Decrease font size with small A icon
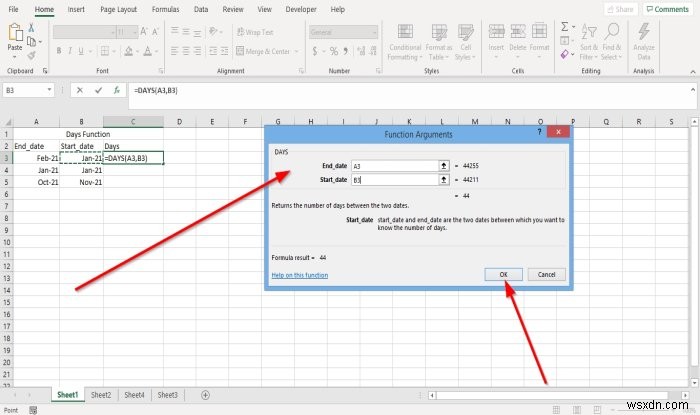 point(155,32)
